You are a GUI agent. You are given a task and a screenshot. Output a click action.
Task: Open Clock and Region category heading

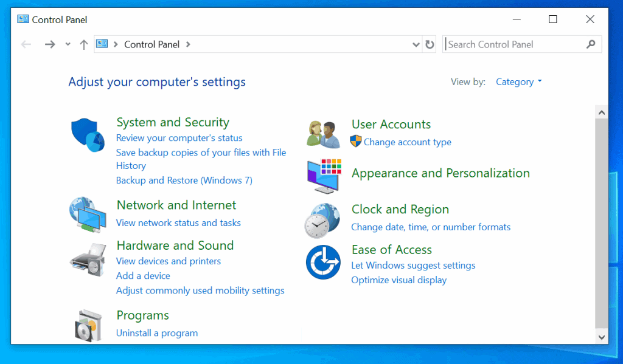coord(400,209)
